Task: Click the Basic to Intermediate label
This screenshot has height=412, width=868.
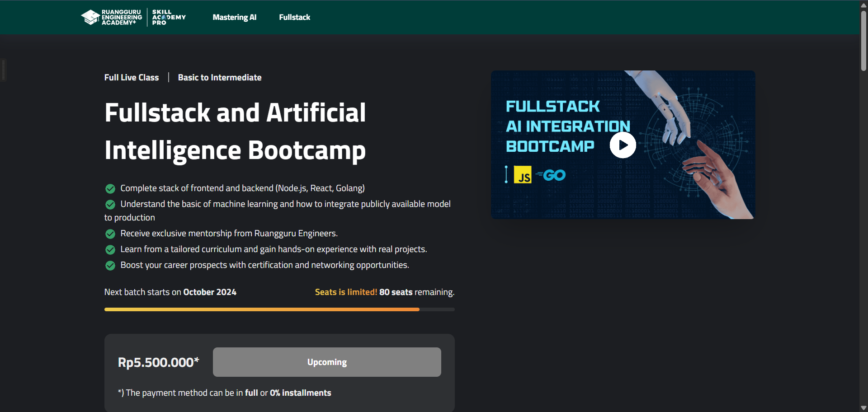Action: point(220,78)
